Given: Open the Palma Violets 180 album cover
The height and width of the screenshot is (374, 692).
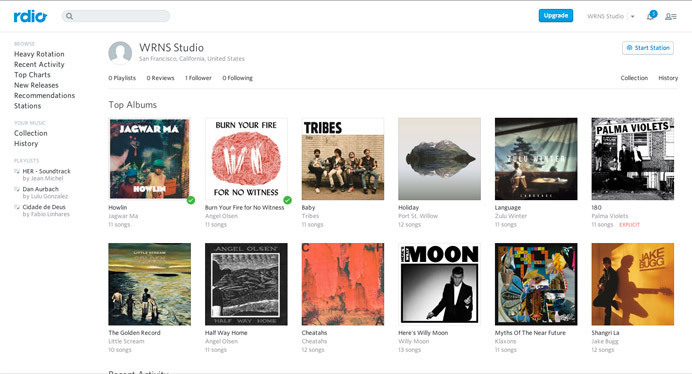Looking at the screenshot, I should [633, 159].
